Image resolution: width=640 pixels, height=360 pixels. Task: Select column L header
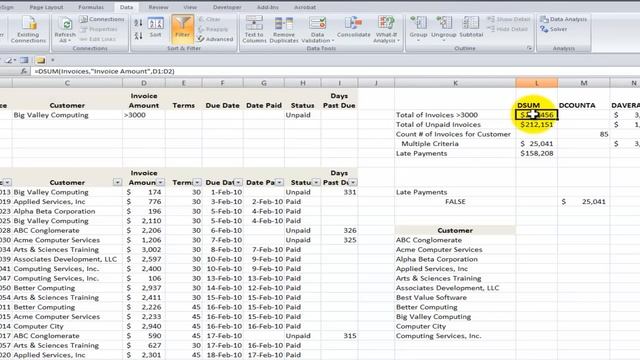536,83
